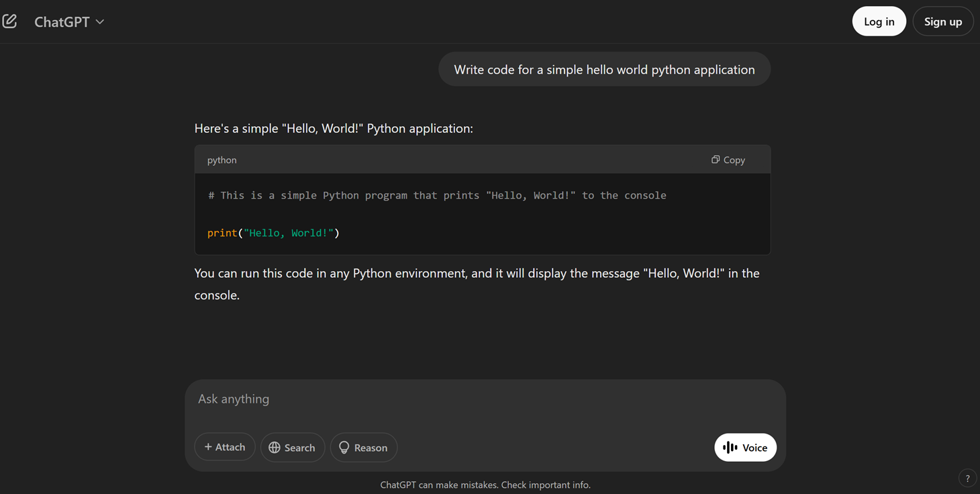Click the lightbulb icon on Reason button
Screen dimensions: 980x494
[x=344, y=447]
